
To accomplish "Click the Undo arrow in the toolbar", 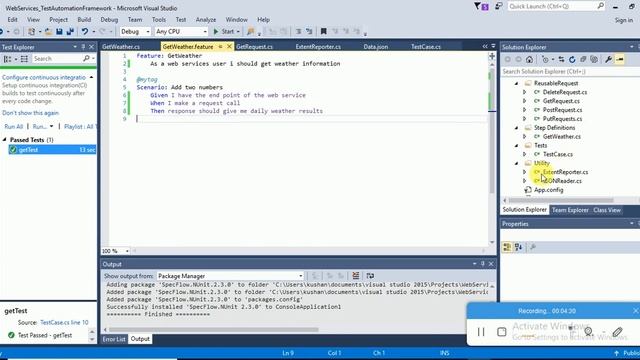I will (84, 31).
